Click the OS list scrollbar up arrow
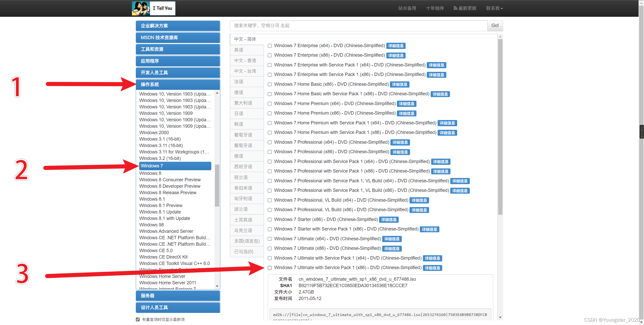 217,93
